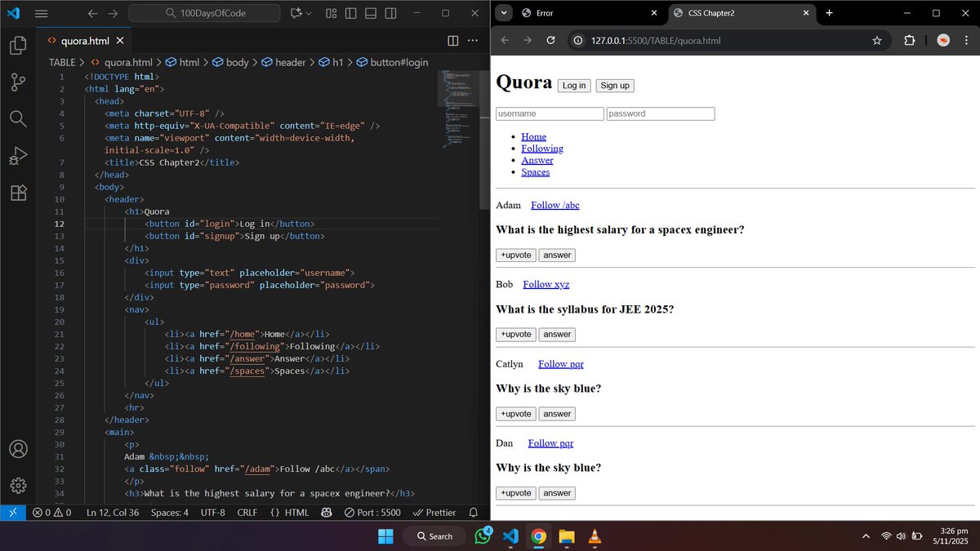The image size is (980, 551).
Task: Open the editor More Actions ellipsis
Action: point(473,41)
